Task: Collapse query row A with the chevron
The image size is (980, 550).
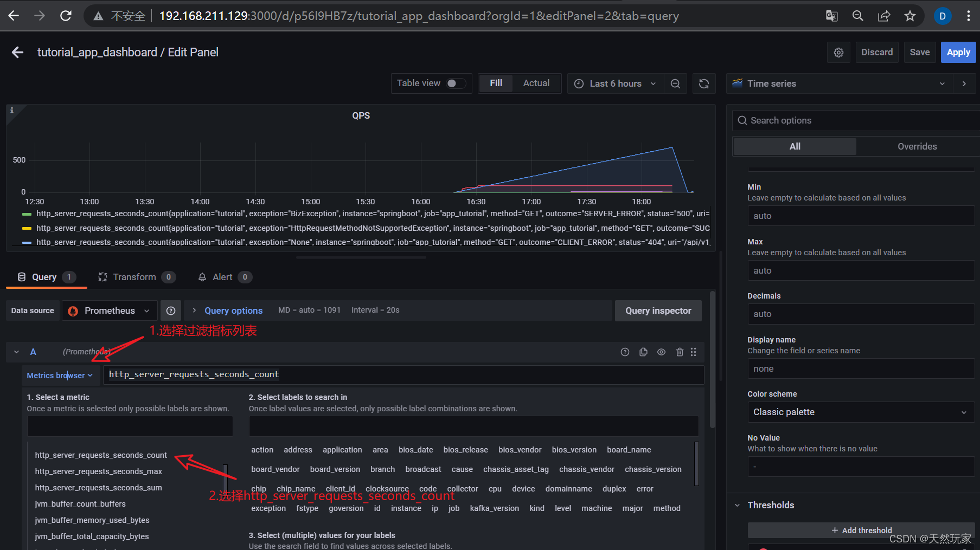Action: [x=16, y=352]
